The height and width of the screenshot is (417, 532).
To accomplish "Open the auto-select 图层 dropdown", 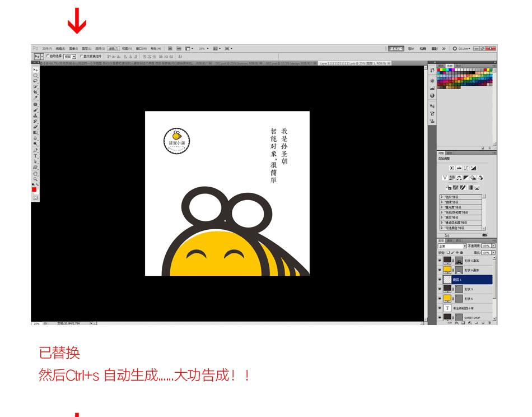I will point(70,57).
